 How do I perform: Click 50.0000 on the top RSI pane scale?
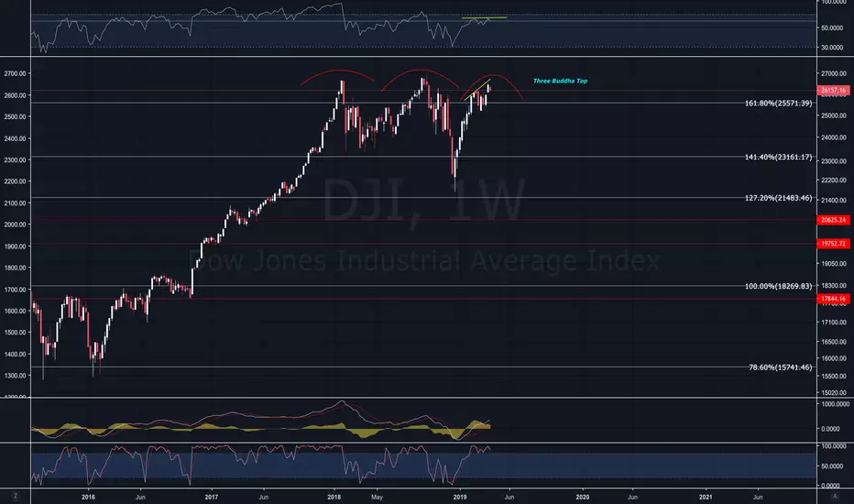[832, 27]
